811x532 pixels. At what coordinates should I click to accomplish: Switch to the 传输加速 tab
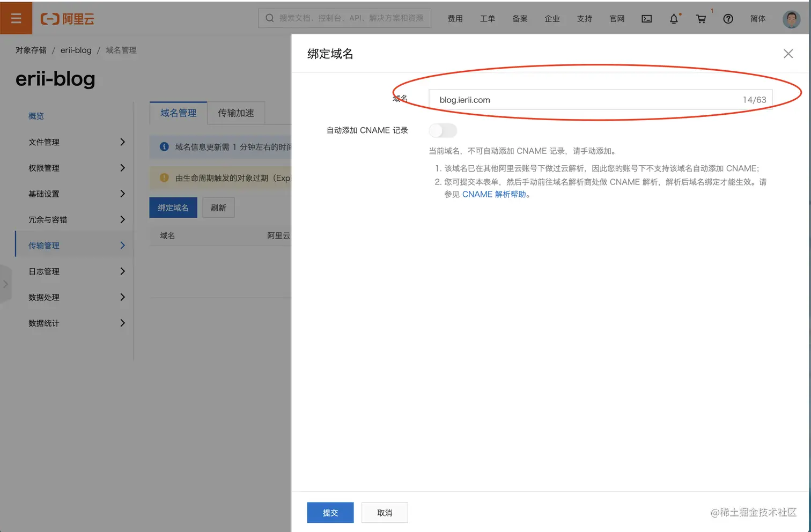[x=236, y=113]
